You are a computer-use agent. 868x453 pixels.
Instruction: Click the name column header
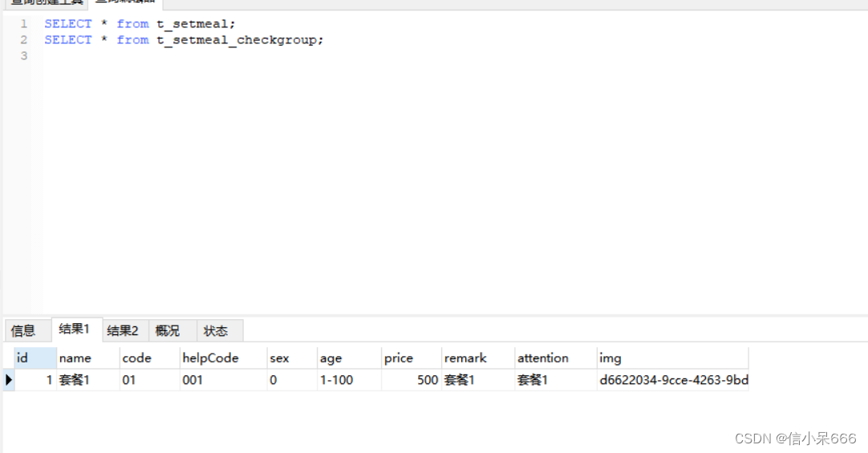75,358
